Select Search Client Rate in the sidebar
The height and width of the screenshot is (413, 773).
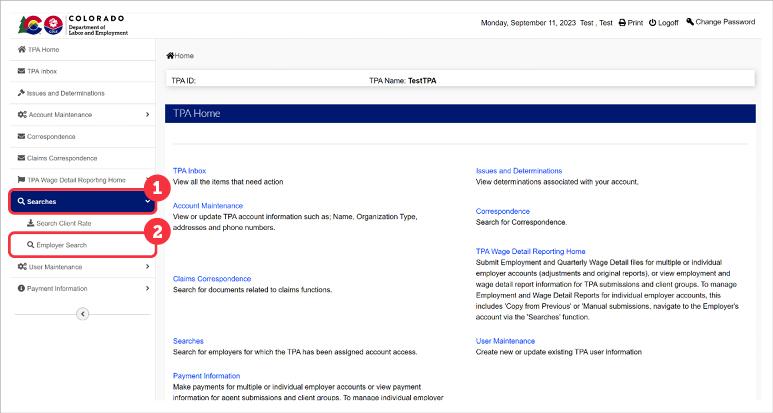click(63, 223)
